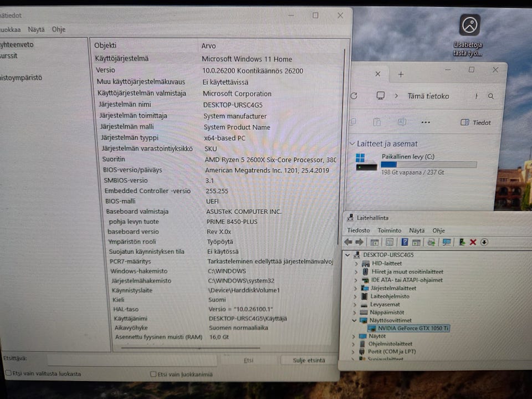The width and height of the screenshot is (532, 399).
Task: Open properties icon in Laitehallinta toolbar
Action: tap(390, 242)
